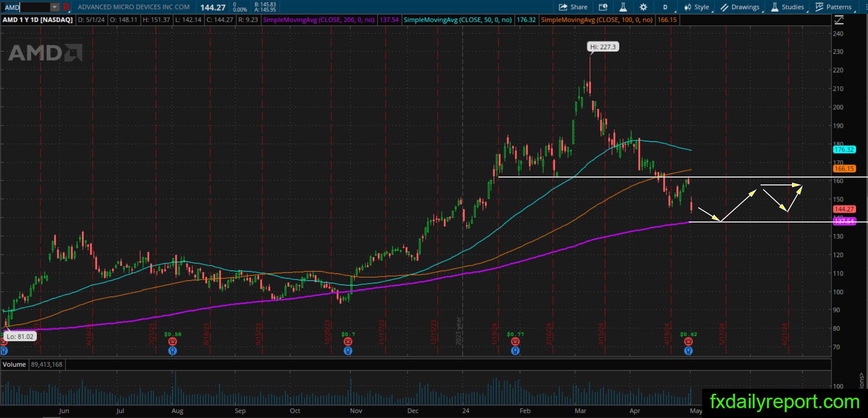Click the volume value 89,413,168

[x=47, y=364]
